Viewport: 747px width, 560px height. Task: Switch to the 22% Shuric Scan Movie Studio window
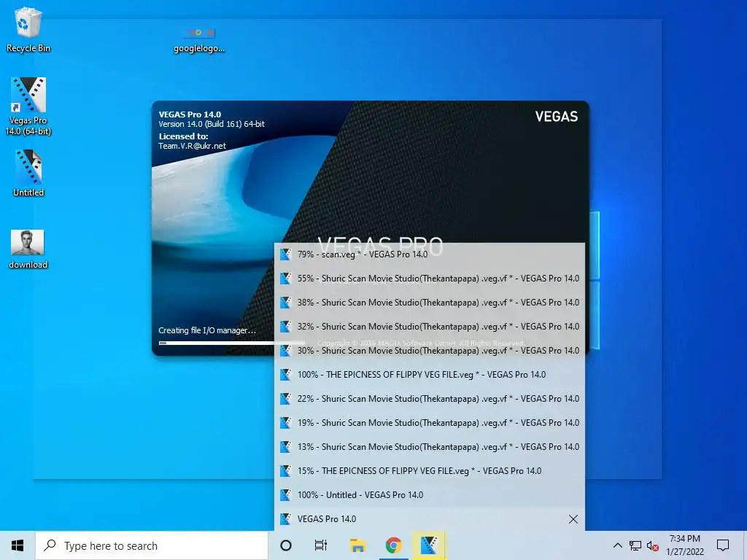point(430,399)
